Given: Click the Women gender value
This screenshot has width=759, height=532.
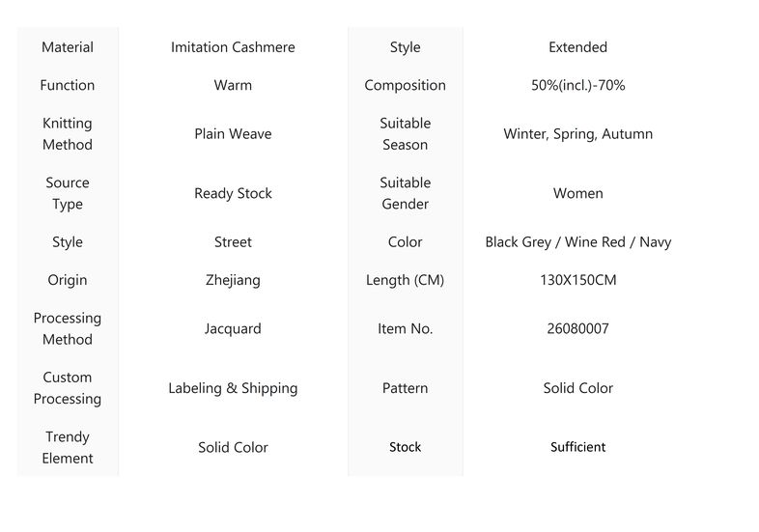Looking at the screenshot, I should click(x=578, y=193).
